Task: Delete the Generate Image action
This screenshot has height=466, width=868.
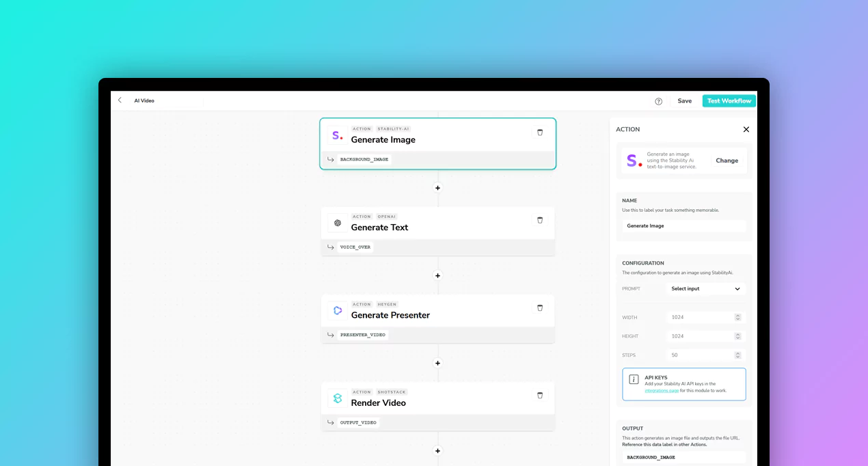Action: tap(539, 133)
